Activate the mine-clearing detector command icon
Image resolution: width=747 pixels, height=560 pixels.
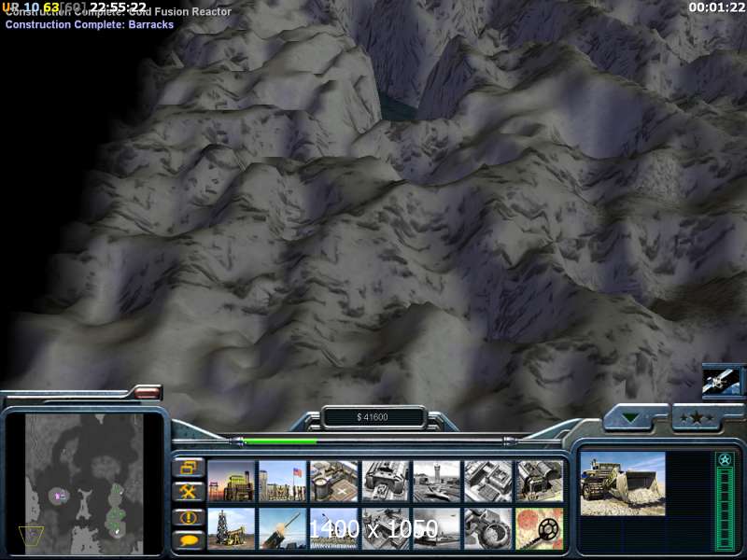[539, 528]
